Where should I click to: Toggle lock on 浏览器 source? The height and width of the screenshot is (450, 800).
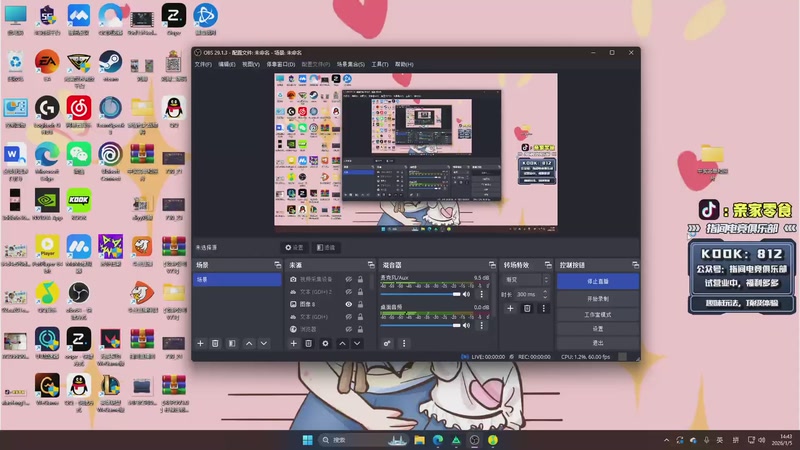(360, 329)
